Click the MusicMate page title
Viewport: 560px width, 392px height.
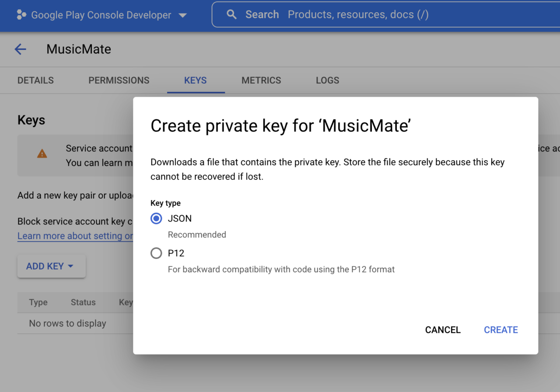click(x=79, y=49)
